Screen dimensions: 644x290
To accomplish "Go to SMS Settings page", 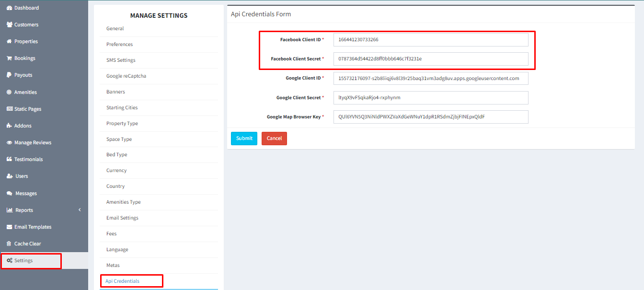I will coord(121,60).
